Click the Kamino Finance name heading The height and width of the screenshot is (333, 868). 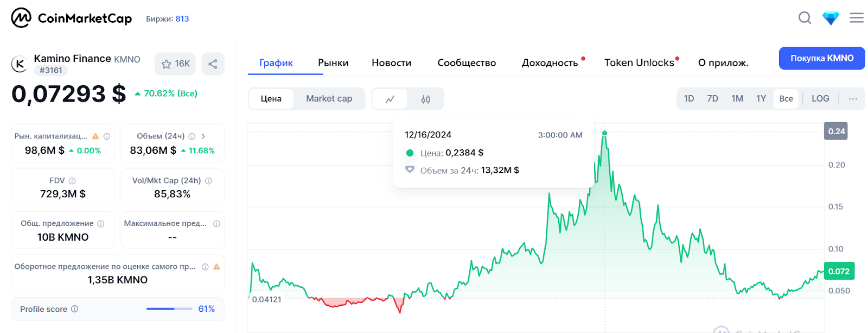click(x=73, y=58)
